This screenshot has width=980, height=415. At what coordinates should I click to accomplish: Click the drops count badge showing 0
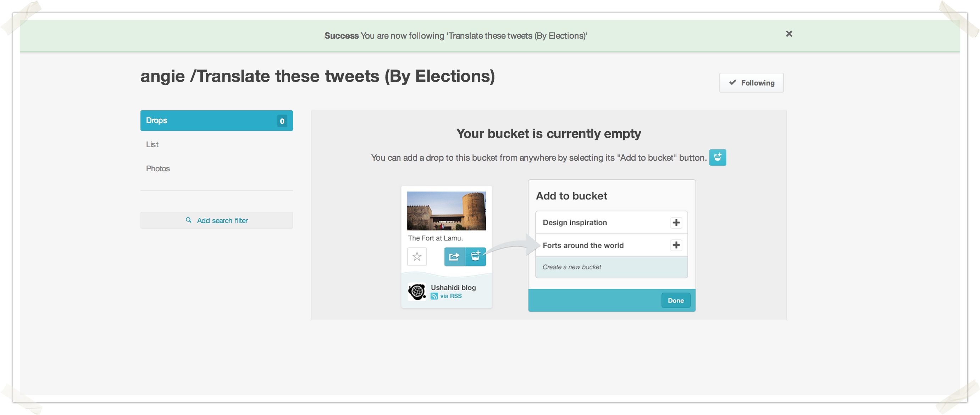tap(282, 121)
